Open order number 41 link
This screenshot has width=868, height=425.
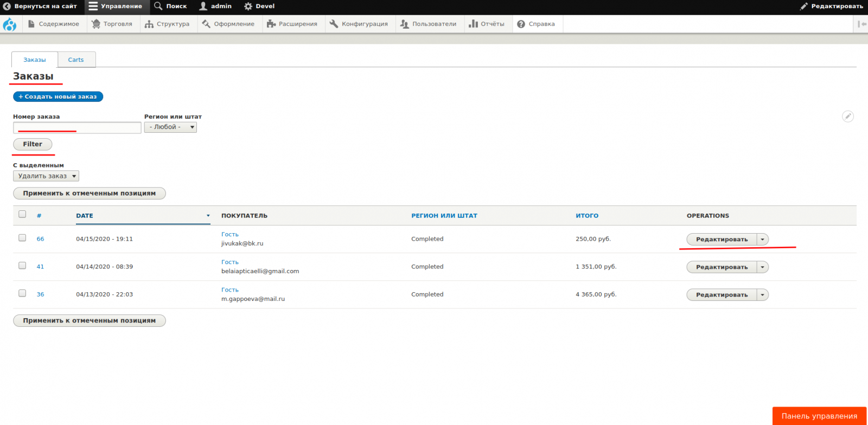[40, 267]
